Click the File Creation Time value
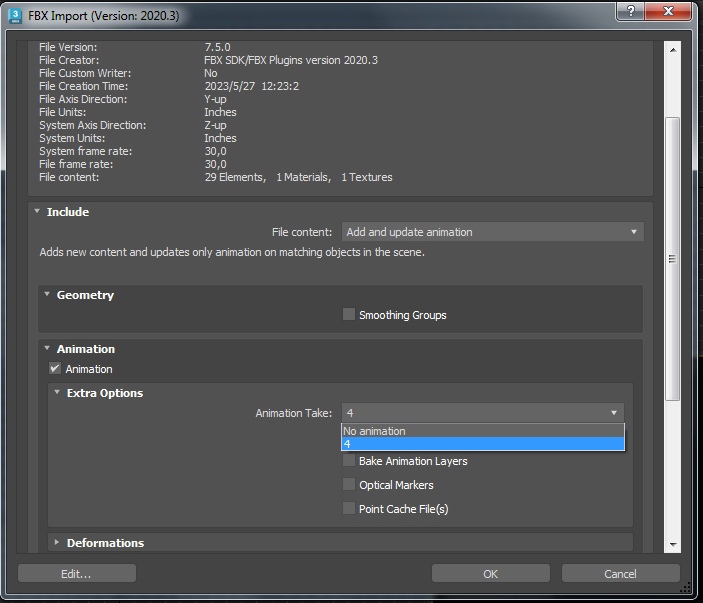The image size is (703, 603). coord(252,86)
